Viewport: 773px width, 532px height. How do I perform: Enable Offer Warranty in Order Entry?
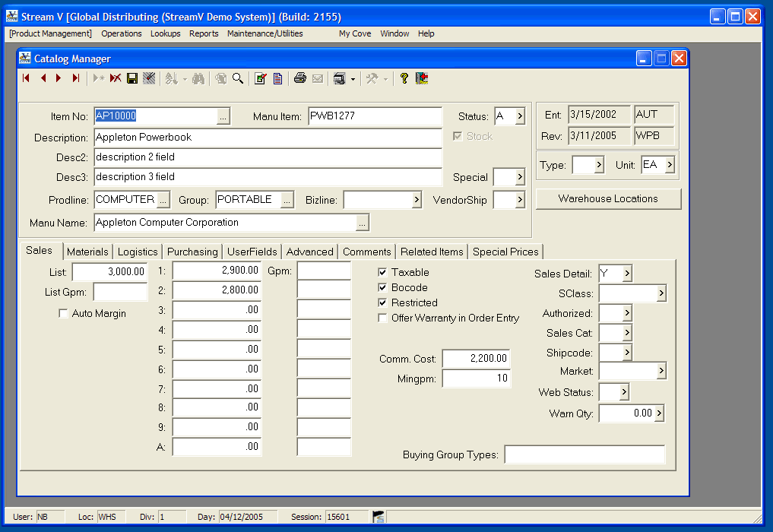tap(382, 318)
